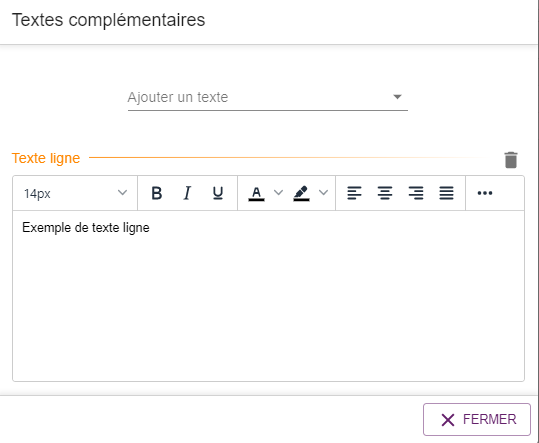Click the Texte ligne section heading
This screenshot has width=539, height=443.
46,158
